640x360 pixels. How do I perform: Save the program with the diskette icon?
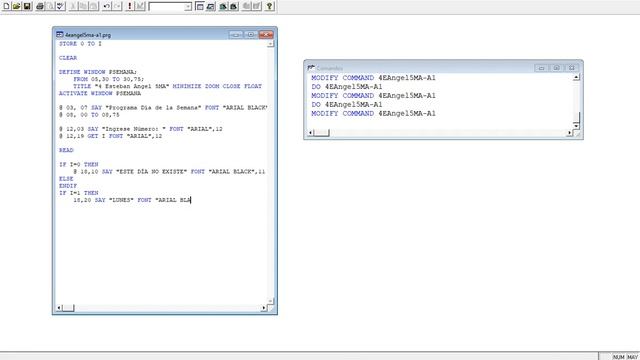(27, 6)
